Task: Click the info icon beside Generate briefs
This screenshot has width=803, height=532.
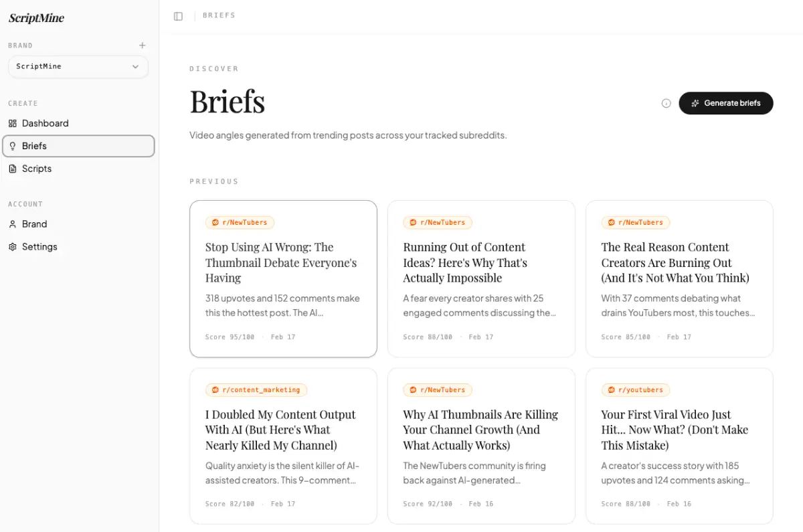Action: click(666, 103)
